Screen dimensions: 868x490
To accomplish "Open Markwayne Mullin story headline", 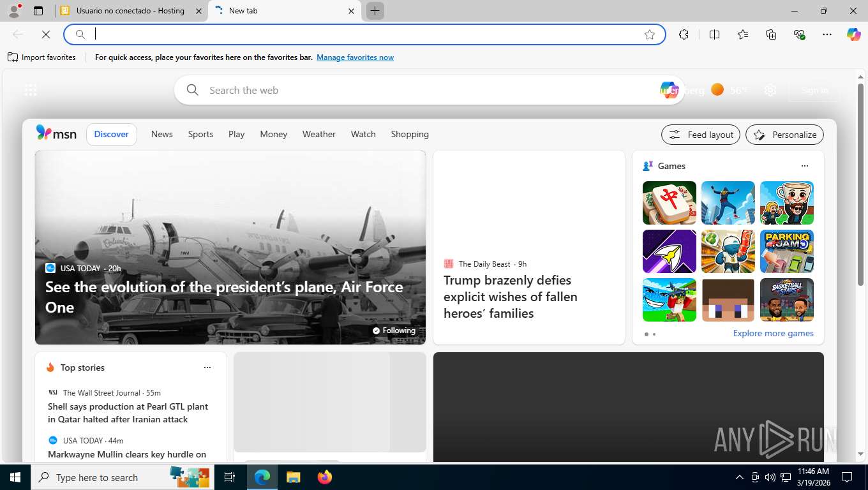I will [x=127, y=454].
